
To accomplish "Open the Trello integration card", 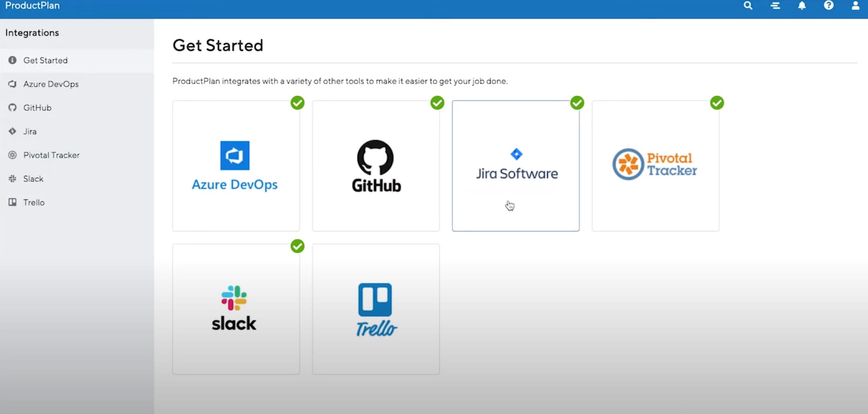I will click(376, 310).
